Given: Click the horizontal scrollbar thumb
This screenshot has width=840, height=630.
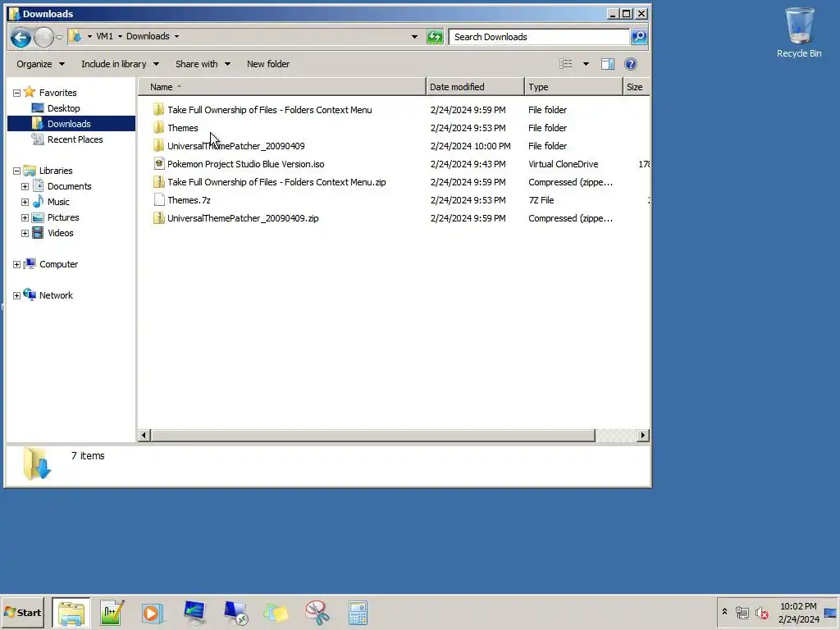Looking at the screenshot, I should pyautogui.click(x=372, y=436).
